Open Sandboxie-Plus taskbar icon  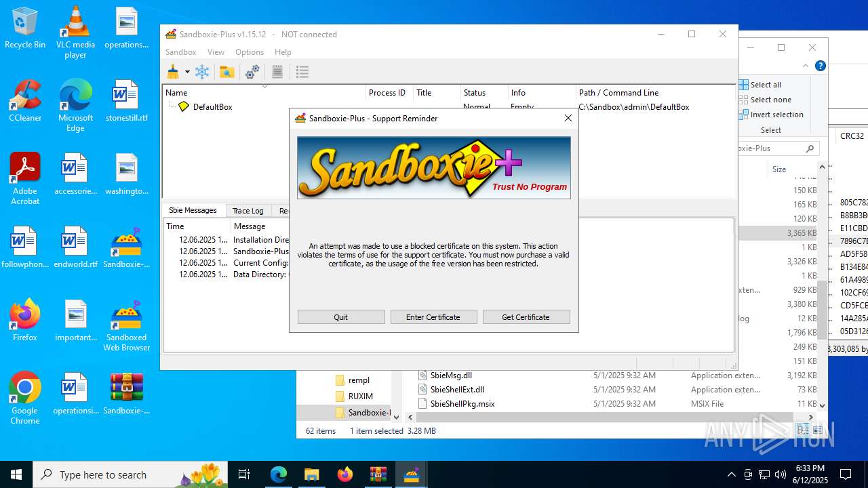pyautogui.click(x=411, y=474)
